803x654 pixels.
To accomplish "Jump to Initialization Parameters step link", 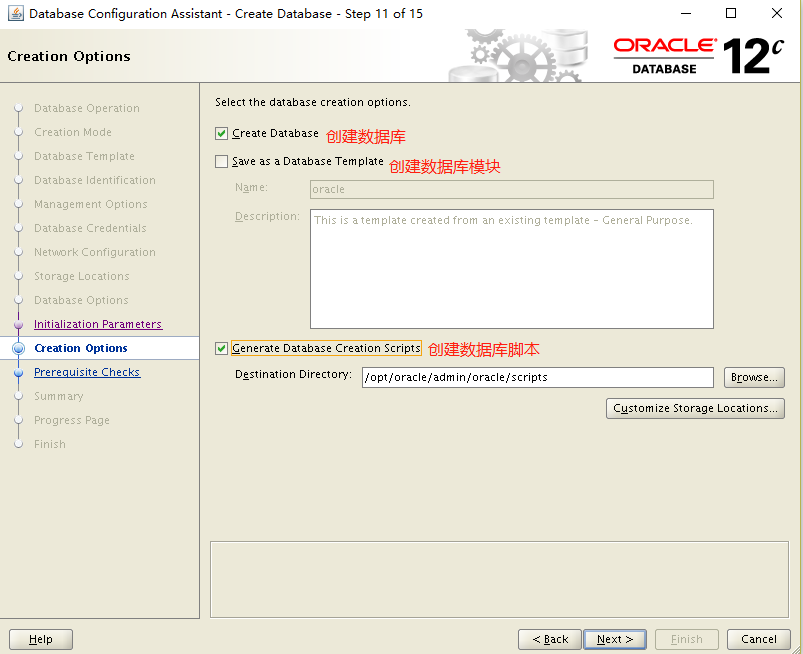I will pyautogui.click(x=98, y=324).
